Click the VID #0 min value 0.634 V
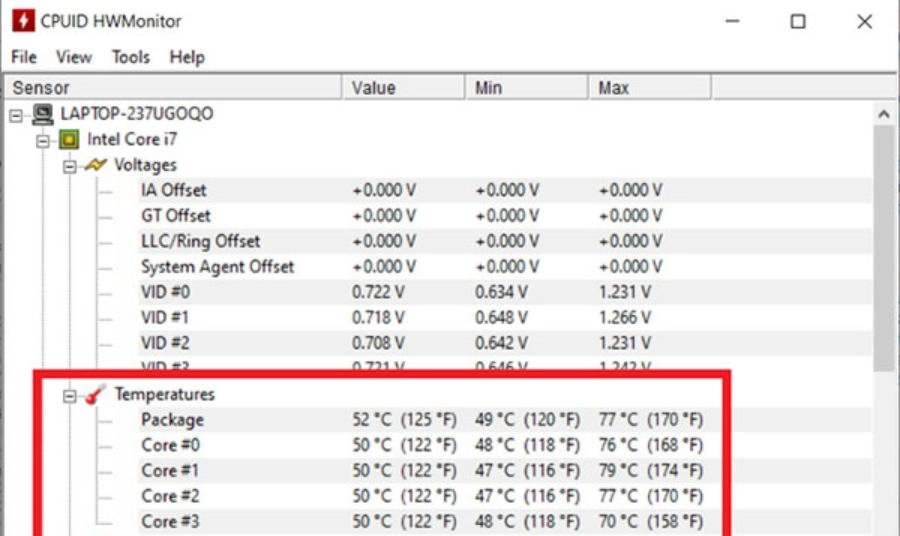Image resolution: width=900 pixels, height=536 pixels. pos(502,292)
